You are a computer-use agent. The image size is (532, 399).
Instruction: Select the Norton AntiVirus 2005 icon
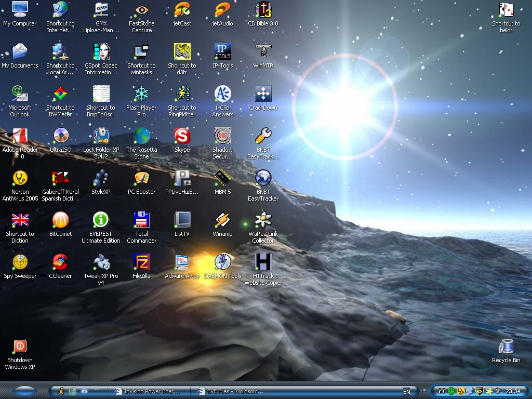[20, 178]
